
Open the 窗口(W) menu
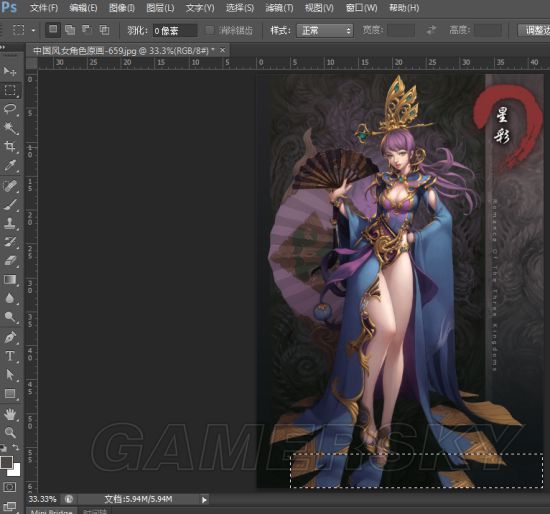pyautogui.click(x=362, y=8)
